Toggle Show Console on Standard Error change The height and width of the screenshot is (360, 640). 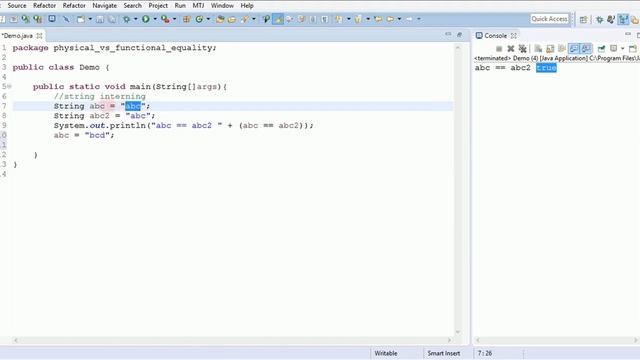[586, 49]
